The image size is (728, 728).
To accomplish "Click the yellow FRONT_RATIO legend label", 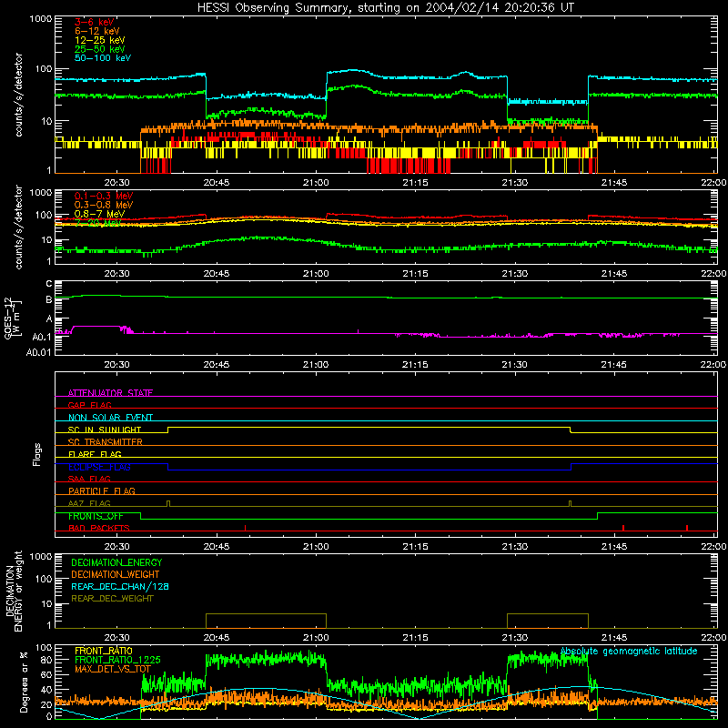I will coord(104,651).
